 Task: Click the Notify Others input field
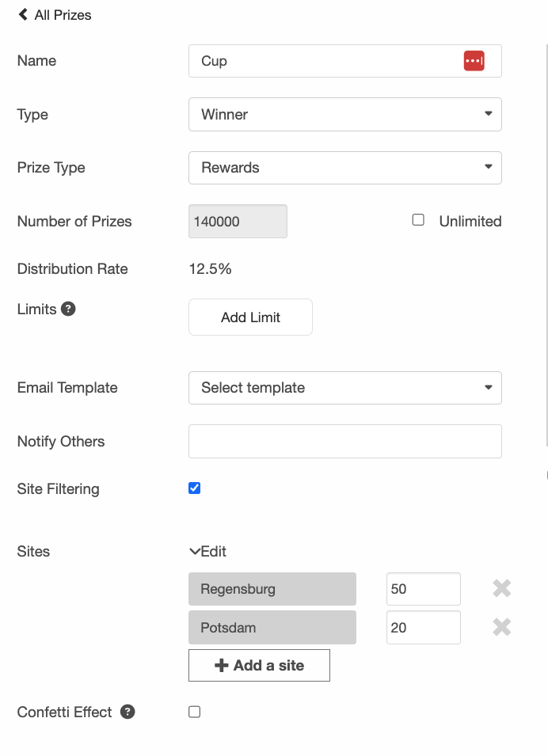click(x=344, y=441)
